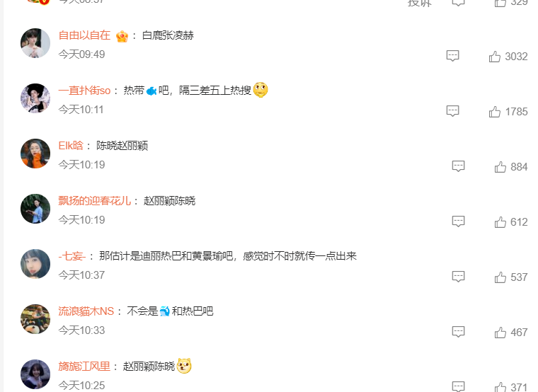Viewport: 538px width, 392px height.
Task: Reply to -七妄-'s comment
Action: click(459, 277)
